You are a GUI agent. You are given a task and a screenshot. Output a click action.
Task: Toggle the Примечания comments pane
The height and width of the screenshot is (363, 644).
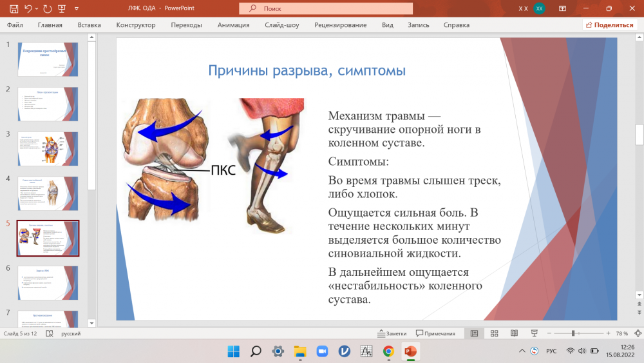(435, 333)
